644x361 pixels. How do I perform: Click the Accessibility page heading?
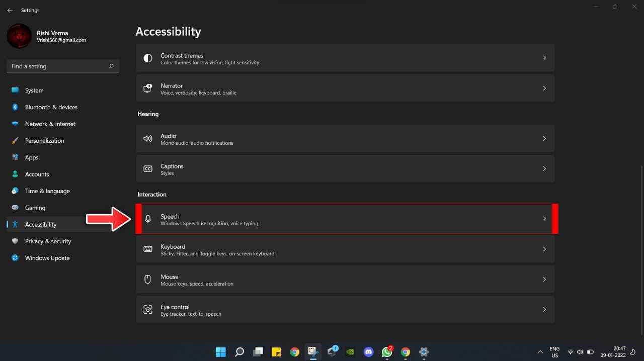168,32
